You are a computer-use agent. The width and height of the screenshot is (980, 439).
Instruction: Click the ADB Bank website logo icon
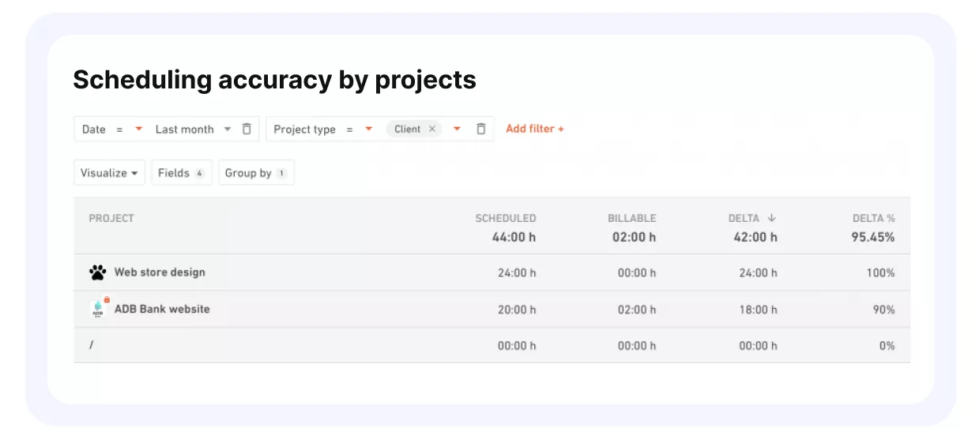coord(99,309)
